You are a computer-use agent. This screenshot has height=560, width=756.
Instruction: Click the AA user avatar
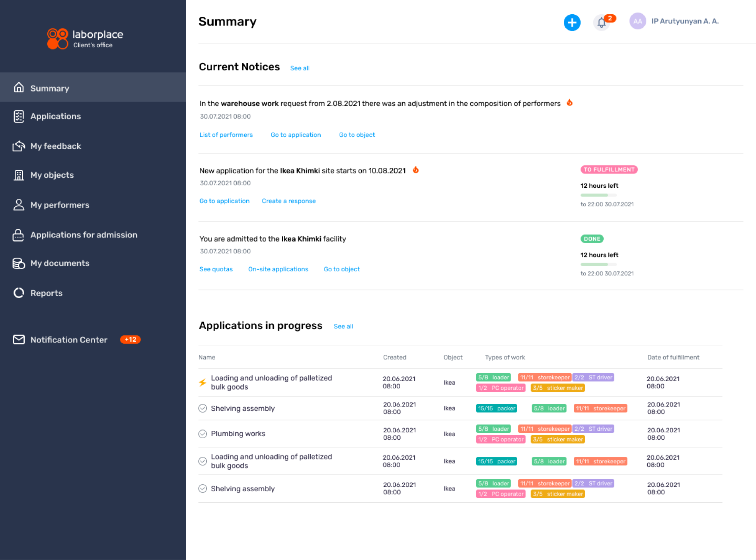[x=637, y=21]
